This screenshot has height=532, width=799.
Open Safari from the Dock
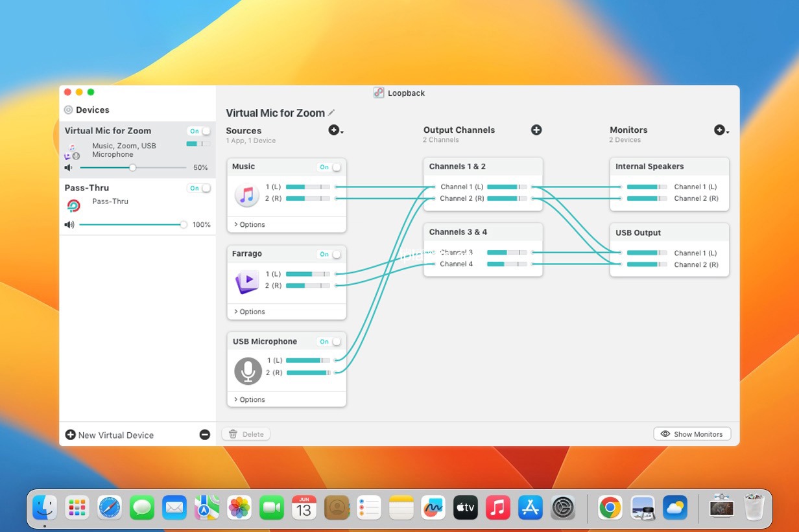pyautogui.click(x=110, y=507)
